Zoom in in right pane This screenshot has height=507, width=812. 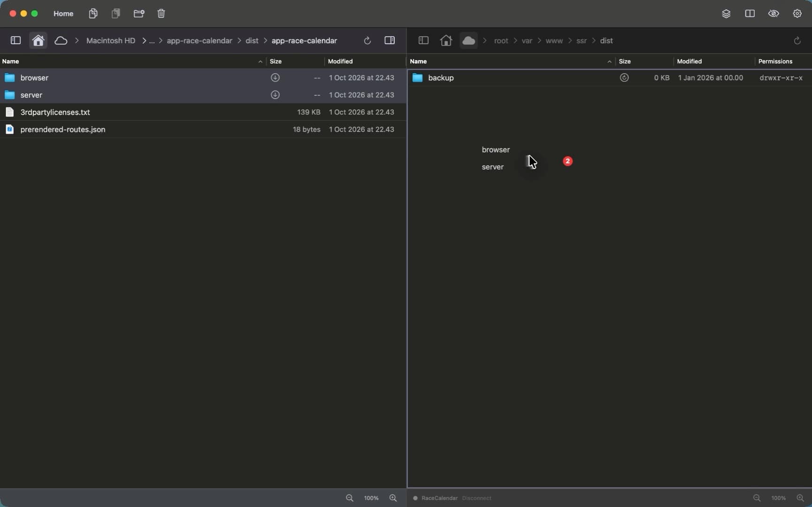pyautogui.click(x=800, y=498)
